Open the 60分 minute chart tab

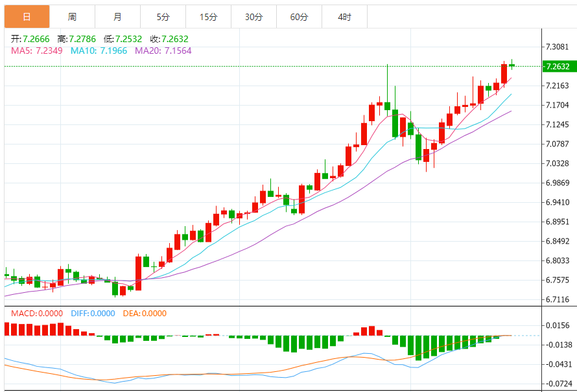click(299, 17)
